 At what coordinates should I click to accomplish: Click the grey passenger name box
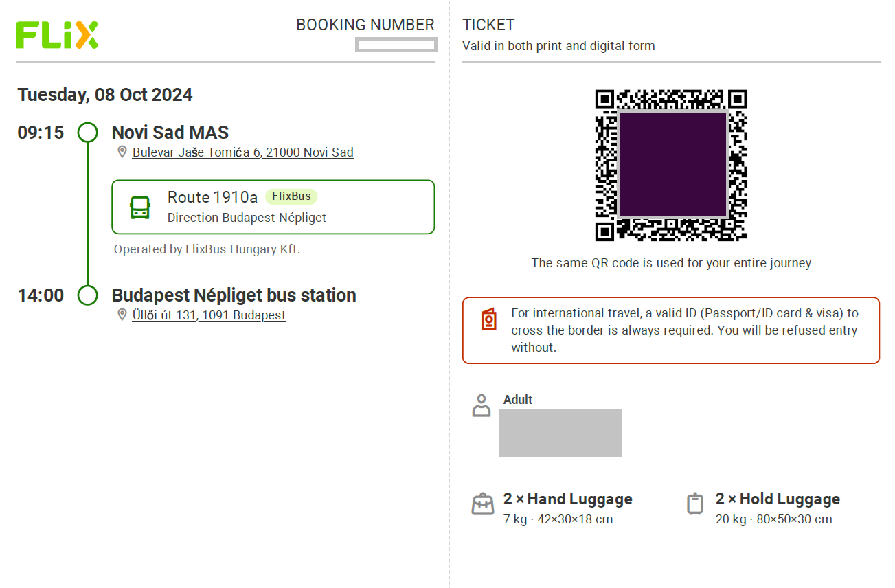pos(560,433)
